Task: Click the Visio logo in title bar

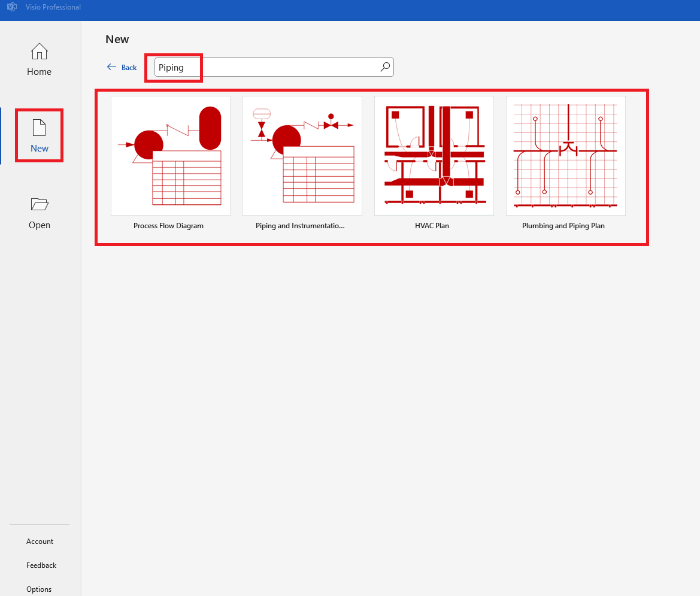Action: click(x=12, y=7)
